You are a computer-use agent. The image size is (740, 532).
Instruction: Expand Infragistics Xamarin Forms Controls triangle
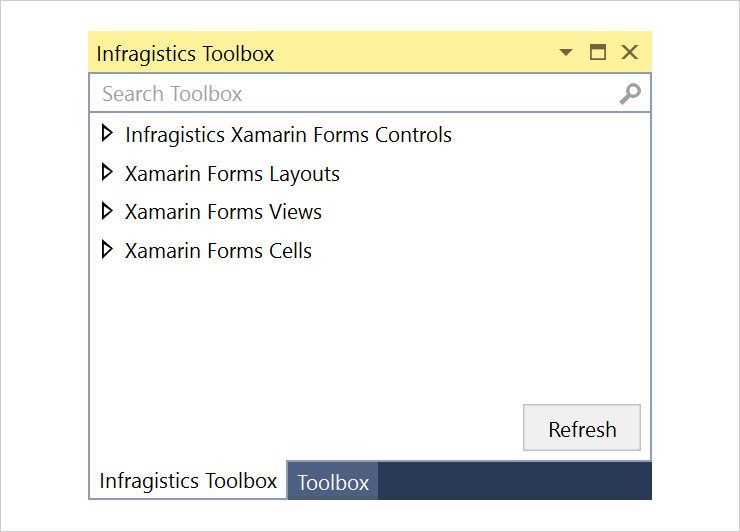[107, 134]
